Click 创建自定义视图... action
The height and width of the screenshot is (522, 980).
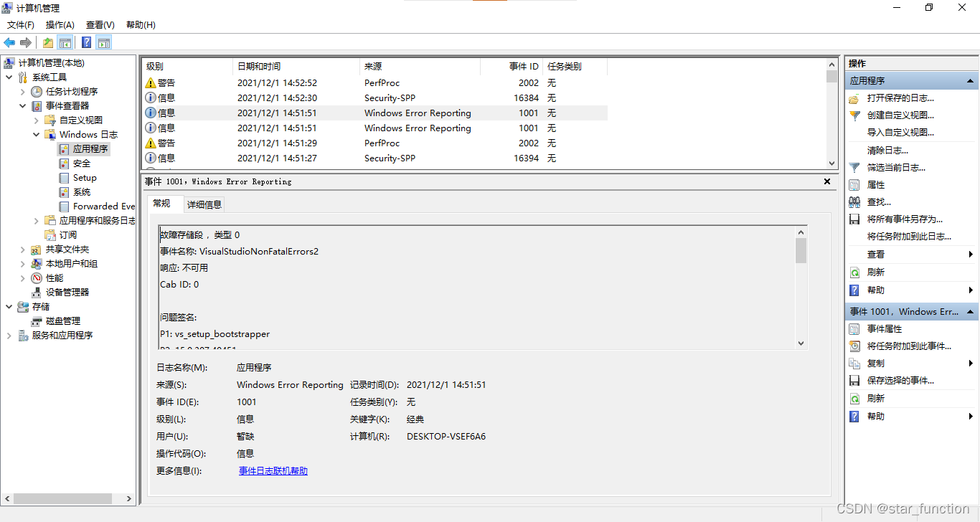click(x=900, y=115)
